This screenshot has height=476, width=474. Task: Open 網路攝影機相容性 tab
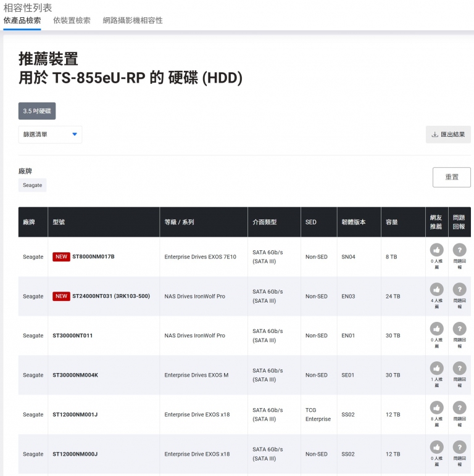tap(133, 20)
